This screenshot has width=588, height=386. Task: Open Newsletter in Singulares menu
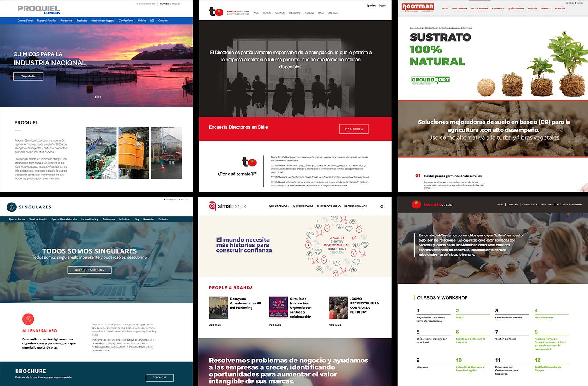click(x=148, y=219)
